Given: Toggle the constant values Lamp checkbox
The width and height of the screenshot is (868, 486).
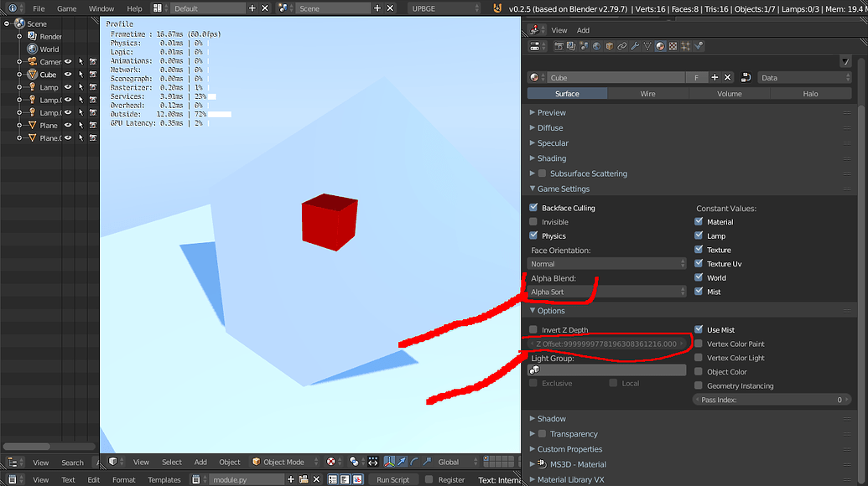Looking at the screenshot, I should (x=699, y=235).
